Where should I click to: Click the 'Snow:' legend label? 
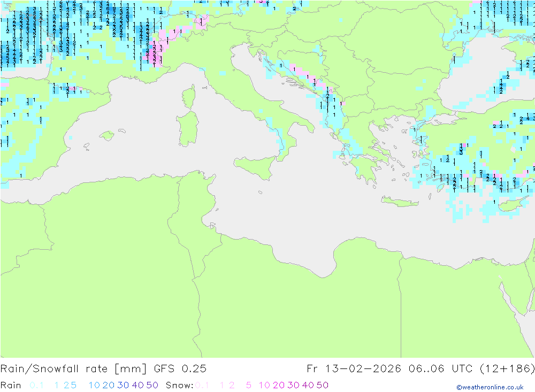pos(179,385)
